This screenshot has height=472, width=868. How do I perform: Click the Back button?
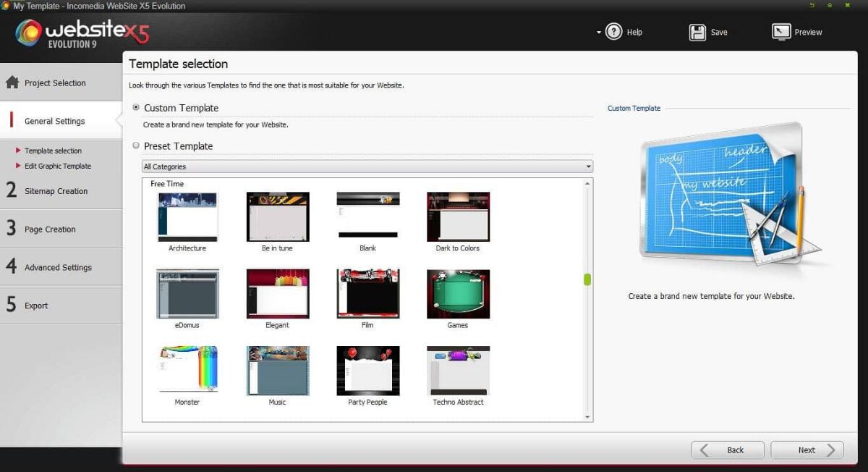pyautogui.click(x=727, y=450)
